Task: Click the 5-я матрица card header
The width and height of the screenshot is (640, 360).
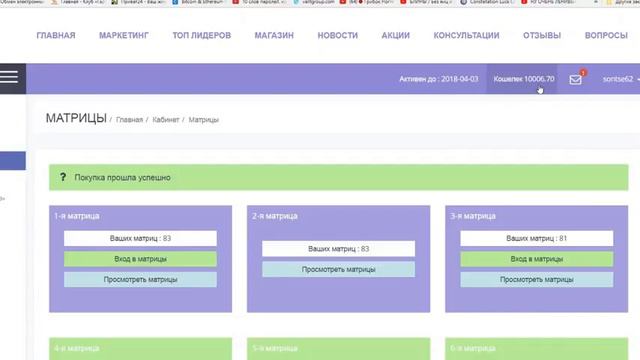Action: click(275, 348)
